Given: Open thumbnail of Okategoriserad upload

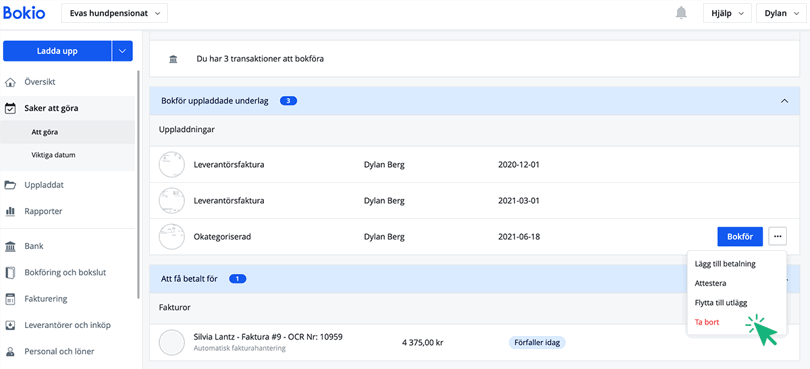Looking at the screenshot, I should click(x=172, y=237).
